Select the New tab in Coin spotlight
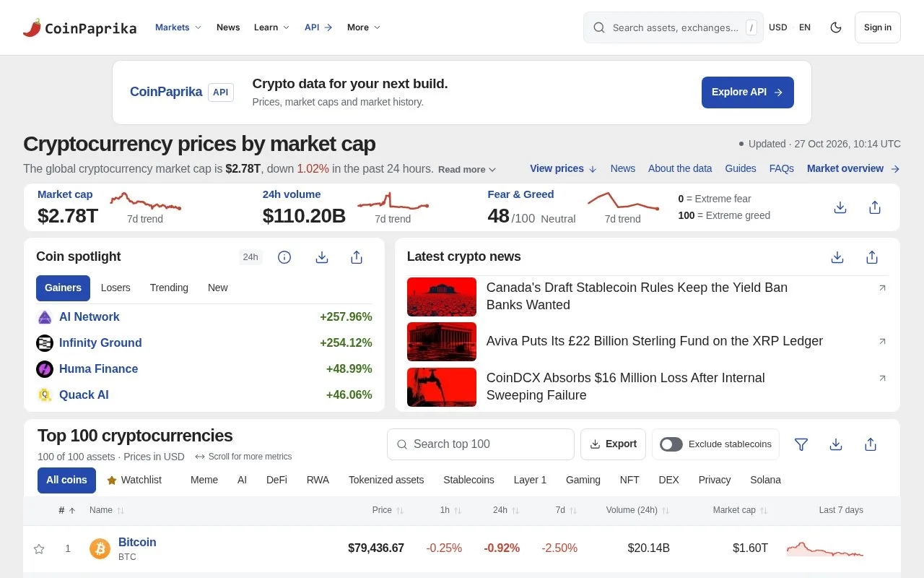Image resolution: width=924 pixels, height=578 pixels. [x=217, y=288]
